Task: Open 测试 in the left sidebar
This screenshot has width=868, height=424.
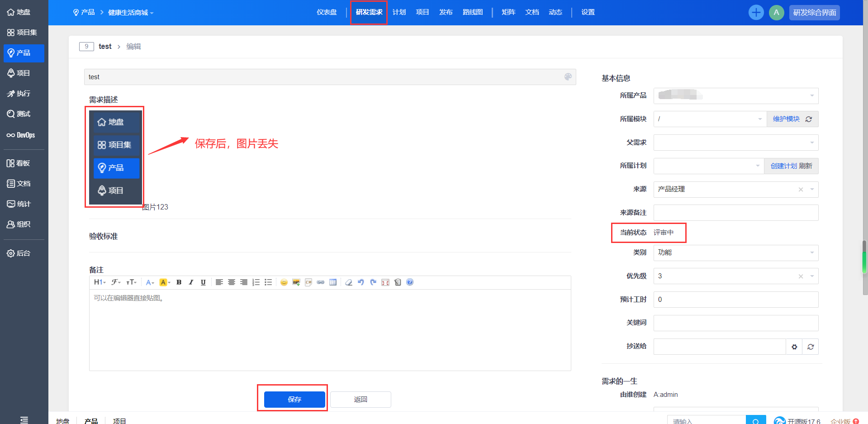Action: coord(24,114)
